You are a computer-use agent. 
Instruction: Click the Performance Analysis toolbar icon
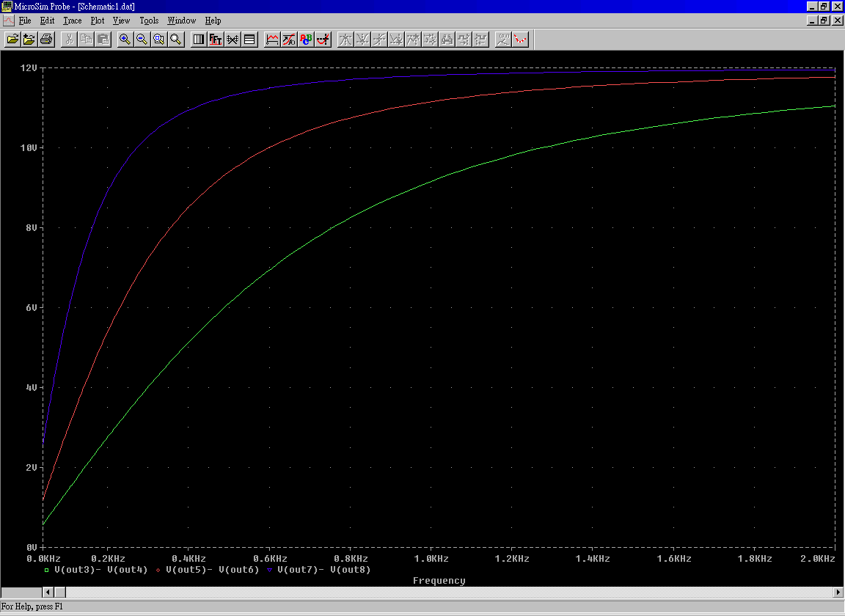click(x=233, y=40)
